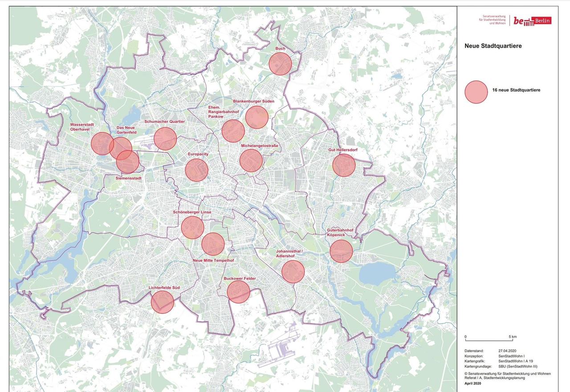Image resolution: width=570 pixels, height=392 pixels.
Task: Click the 'Michelangelostraße' map label
Action: pyautogui.click(x=259, y=146)
